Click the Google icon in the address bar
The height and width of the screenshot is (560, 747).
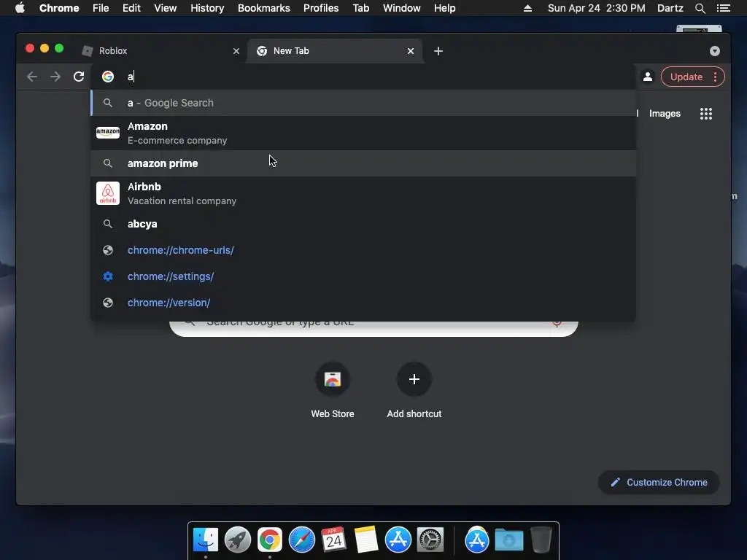(x=108, y=77)
